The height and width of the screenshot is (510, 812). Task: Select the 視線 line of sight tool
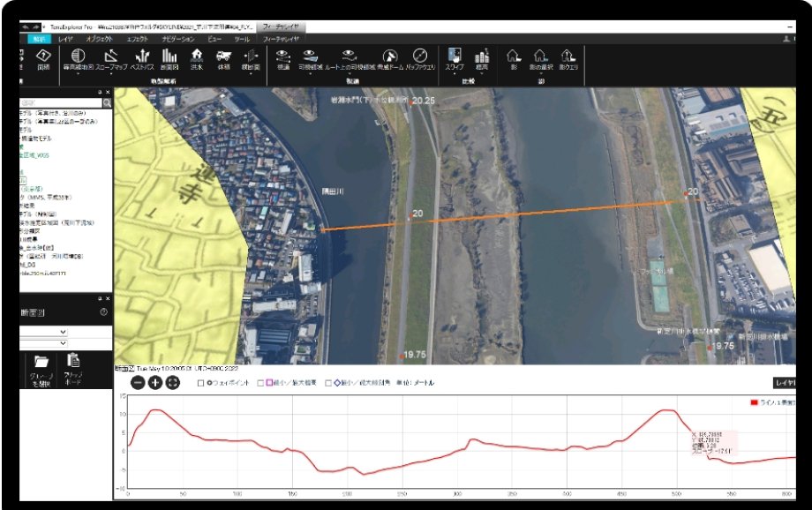(282, 59)
